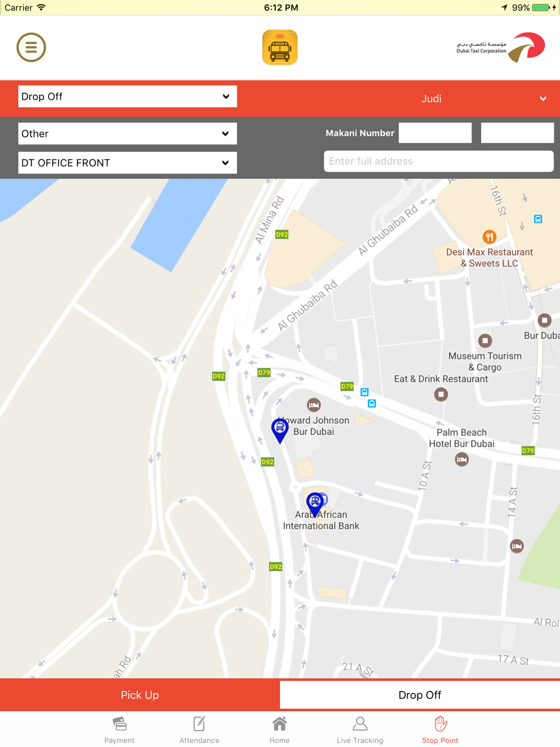This screenshot has width=560, height=747.
Task: Tap the blue bus pin near Howard Johnson
Action: point(280,430)
